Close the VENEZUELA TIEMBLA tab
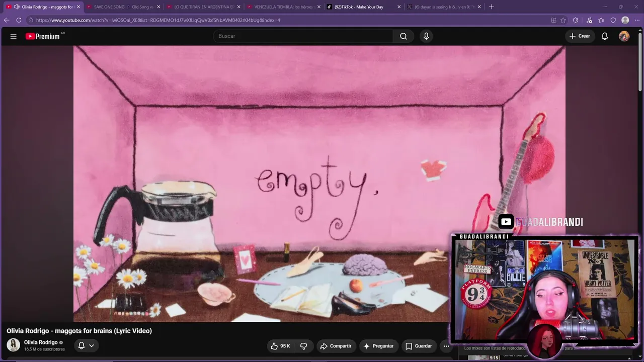The height and width of the screenshot is (362, 644). tap(319, 7)
